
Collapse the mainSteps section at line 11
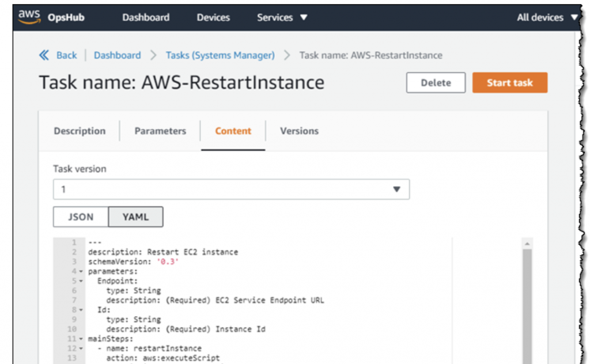tap(81, 339)
